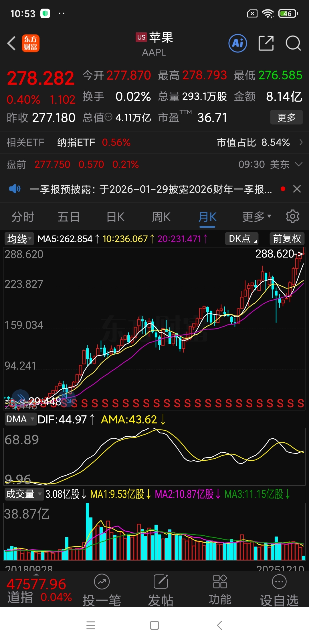
Task: Change 前复权 adjustment mode
Action: (x=287, y=239)
